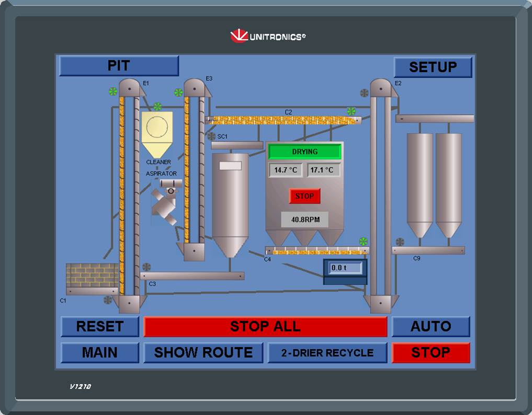
Task: Go to the MAIN screen
Action: (x=100, y=353)
